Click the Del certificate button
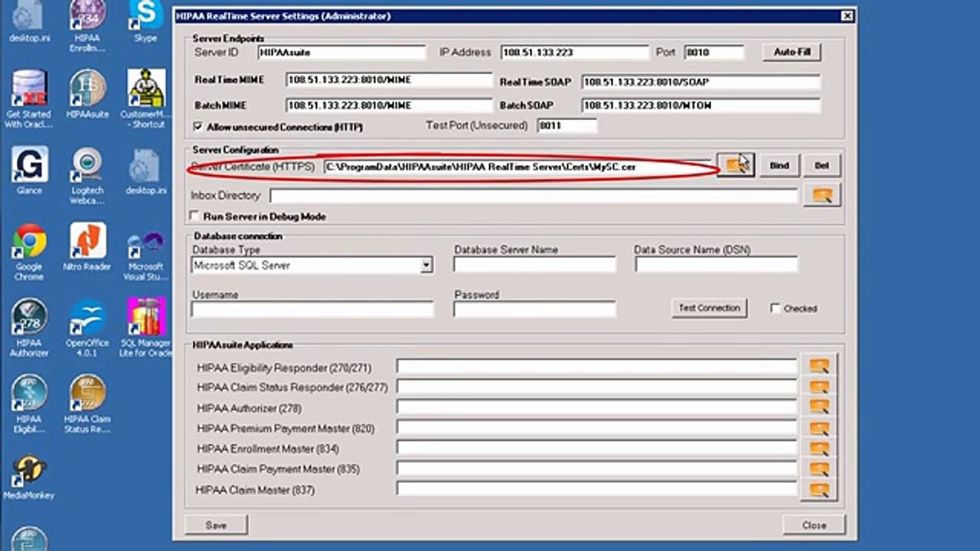 coord(822,165)
